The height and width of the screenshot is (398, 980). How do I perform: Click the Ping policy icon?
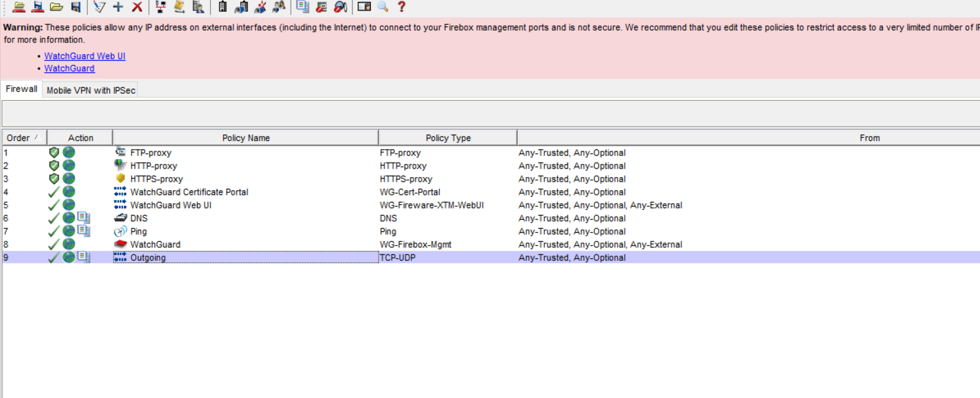pyautogui.click(x=120, y=231)
